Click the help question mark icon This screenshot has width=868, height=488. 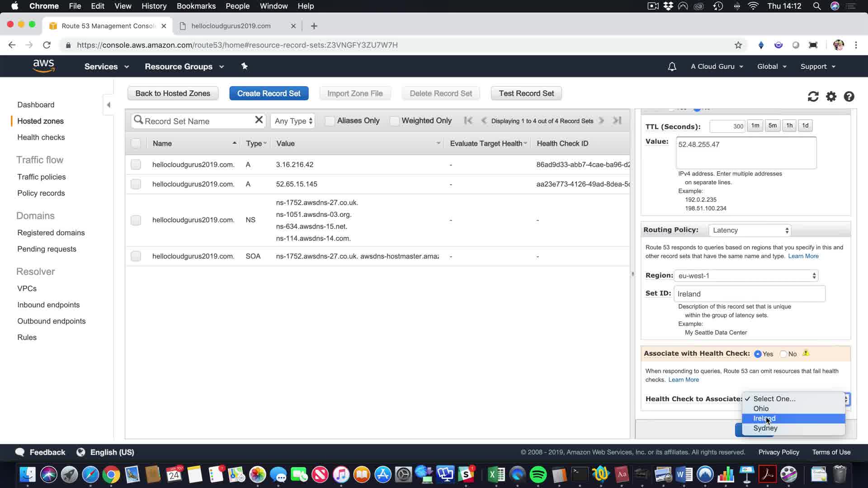coord(849,97)
